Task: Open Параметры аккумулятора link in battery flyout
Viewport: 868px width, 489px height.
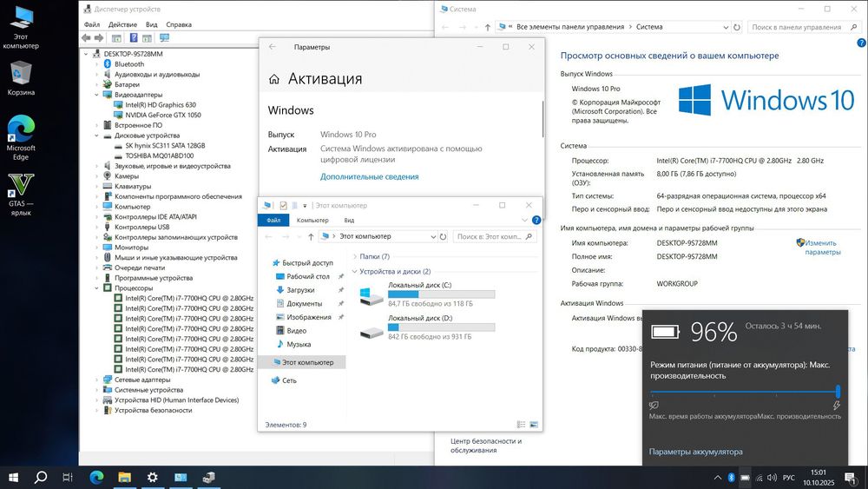Action: click(695, 452)
